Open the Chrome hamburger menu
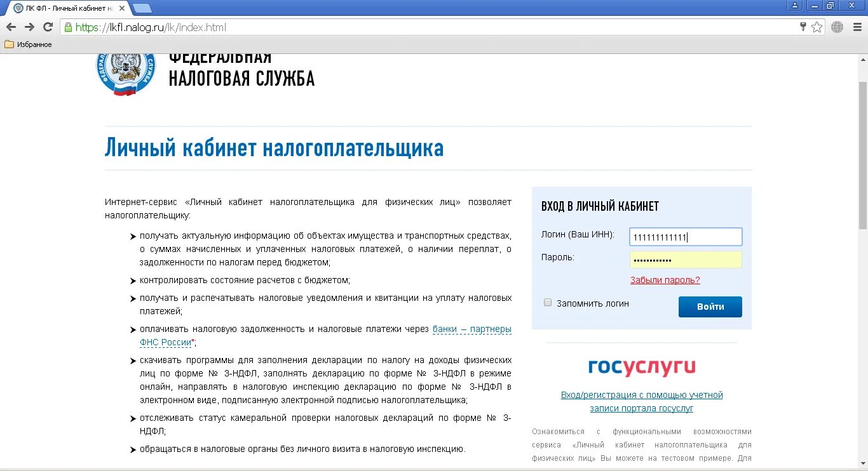Screen dimensions: 868x471 click(x=856, y=27)
